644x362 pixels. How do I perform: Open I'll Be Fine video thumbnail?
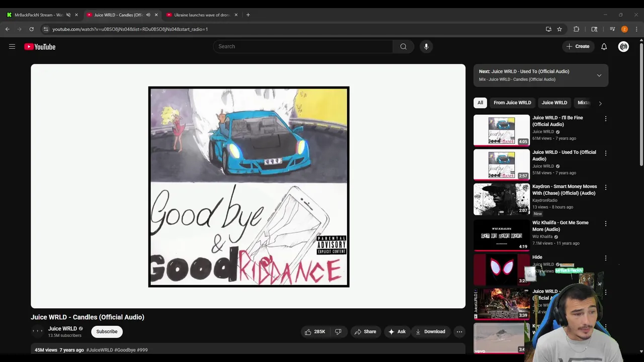[x=502, y=130]
